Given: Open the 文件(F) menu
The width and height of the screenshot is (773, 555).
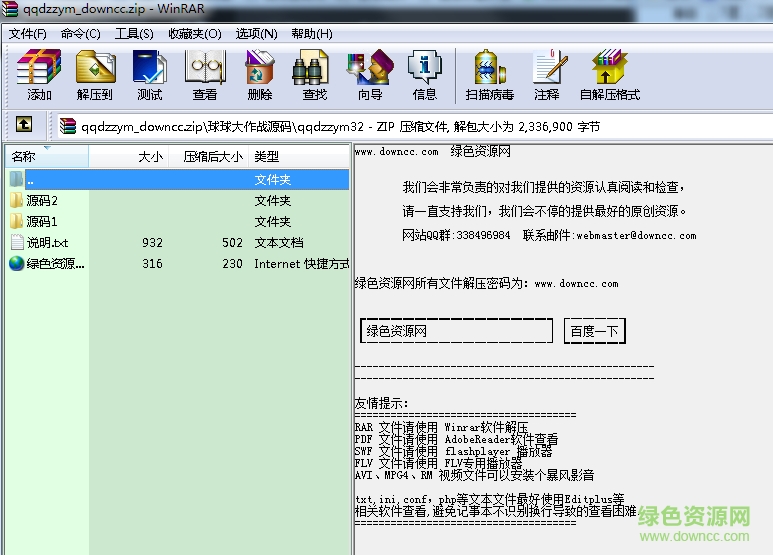Looking at the screenshot, I should (28, 34).
